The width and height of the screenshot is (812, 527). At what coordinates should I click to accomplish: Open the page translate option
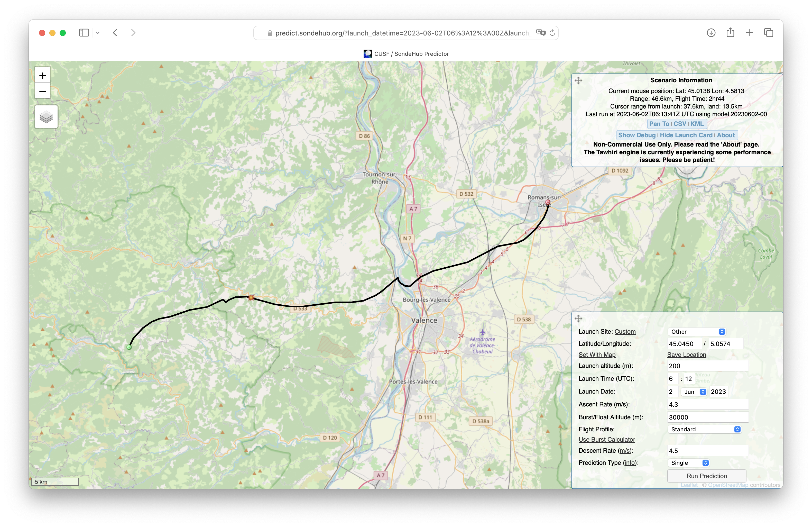click(541, 33)
